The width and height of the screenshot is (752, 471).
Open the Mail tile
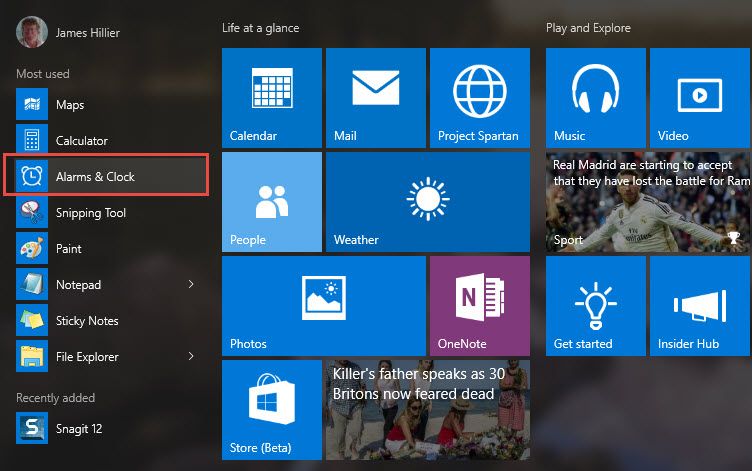point(376,98)
